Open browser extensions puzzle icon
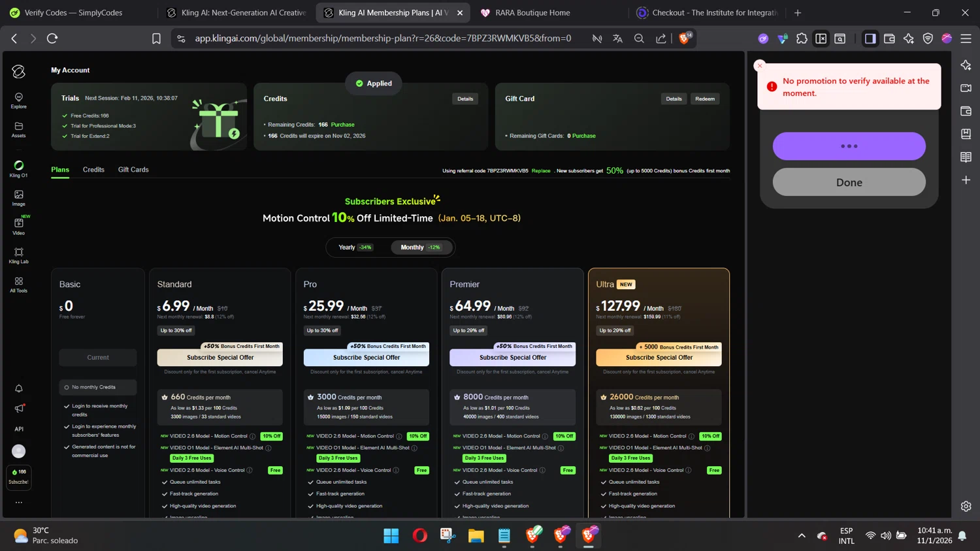Image resolution: width=980 pixels, height=551 pixels. 802,39
